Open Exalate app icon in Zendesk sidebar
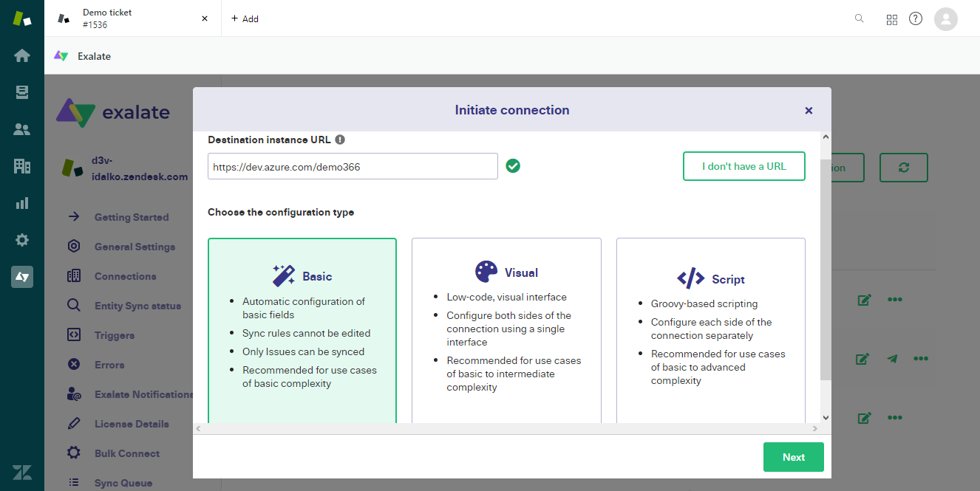 [22, 277]
